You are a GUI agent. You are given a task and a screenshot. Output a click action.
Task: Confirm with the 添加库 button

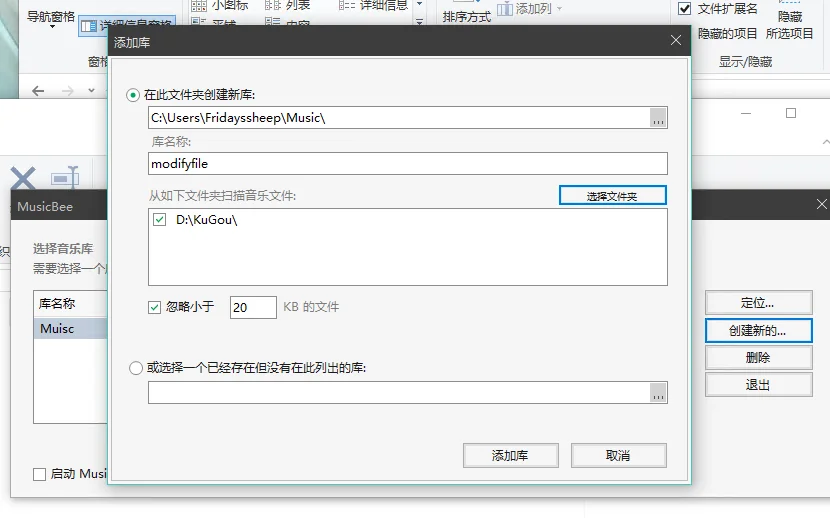coord(510,456)
